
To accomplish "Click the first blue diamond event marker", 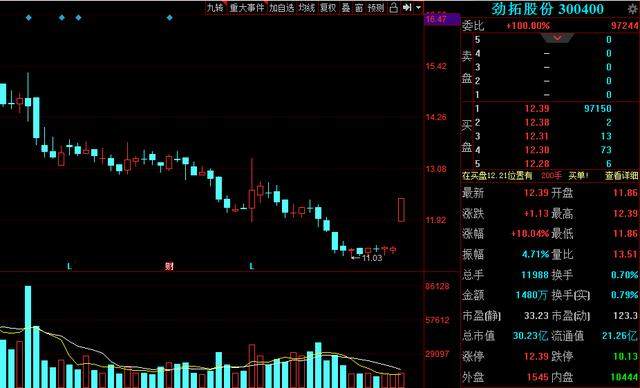I will (29, 18).
